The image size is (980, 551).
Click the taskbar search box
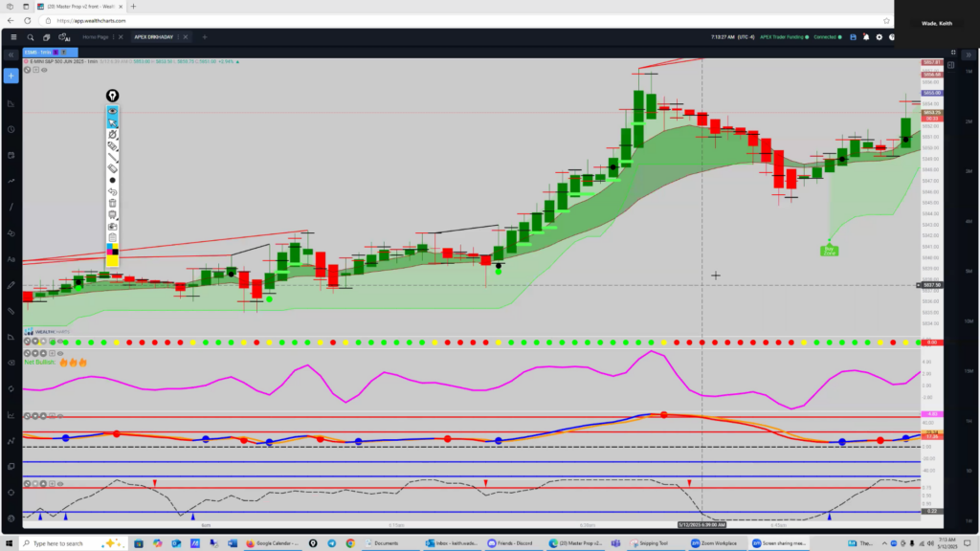point(72,543)
